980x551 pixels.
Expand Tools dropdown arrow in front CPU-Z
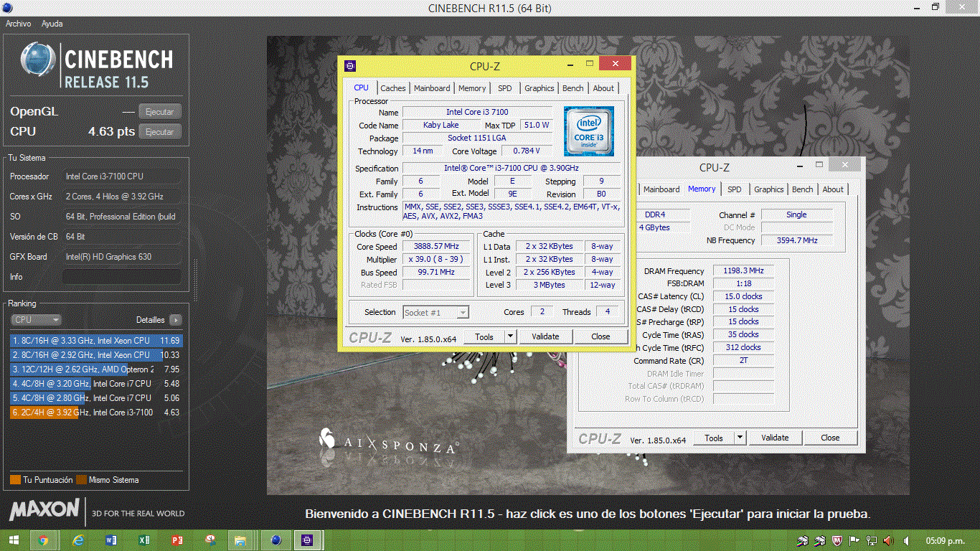click(x=510, y=336)
